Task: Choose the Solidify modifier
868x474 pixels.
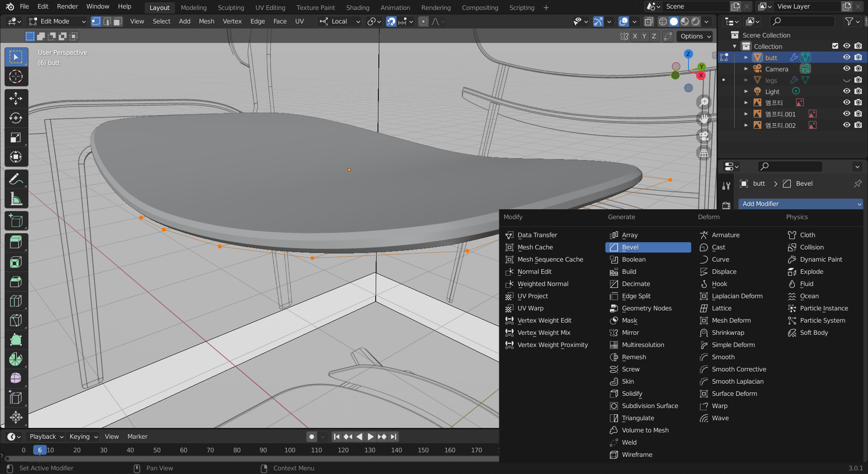Action: point(648,394)
